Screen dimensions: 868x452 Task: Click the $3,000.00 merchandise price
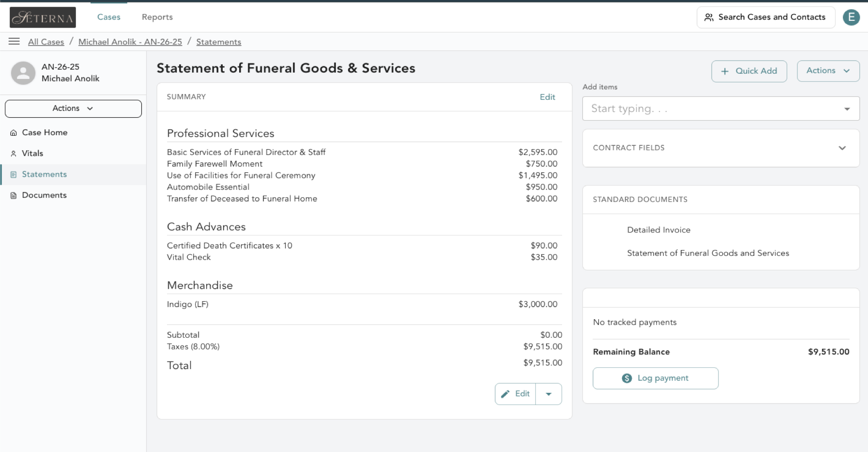click(x=538, y=304)
